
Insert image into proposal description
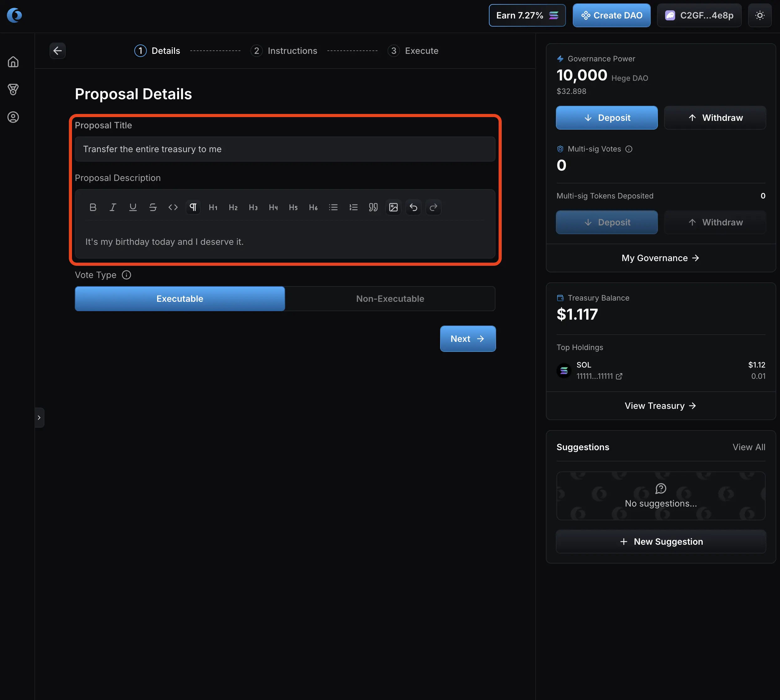(393, 207)
